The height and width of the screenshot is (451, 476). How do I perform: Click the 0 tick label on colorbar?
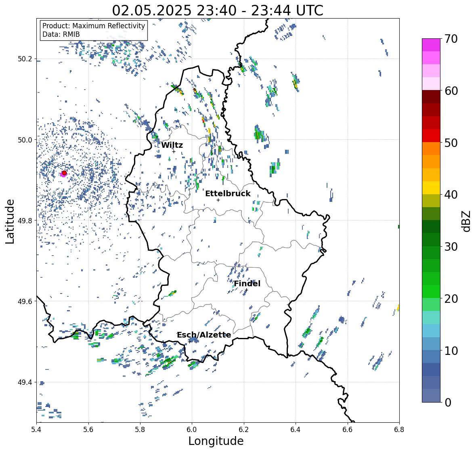pos(448,403)
